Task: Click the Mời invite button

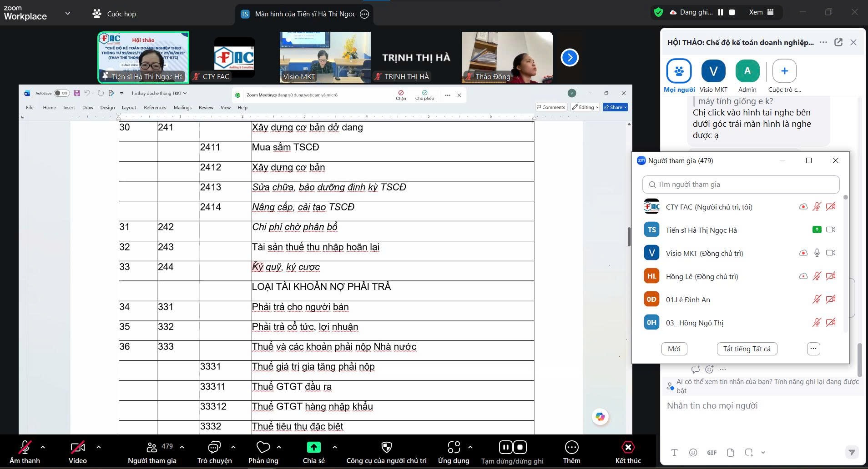Action: tap(674, 349)
